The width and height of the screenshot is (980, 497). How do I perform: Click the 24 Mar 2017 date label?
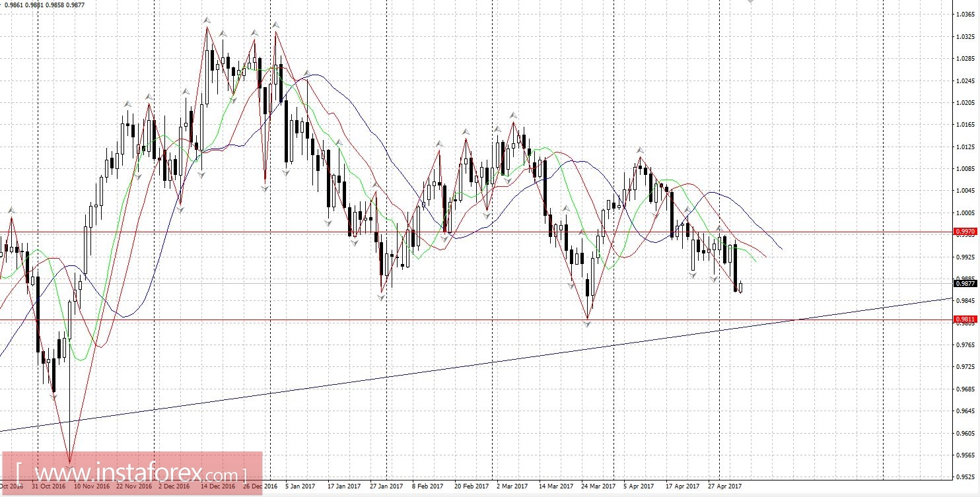click(x=598, y=486)
